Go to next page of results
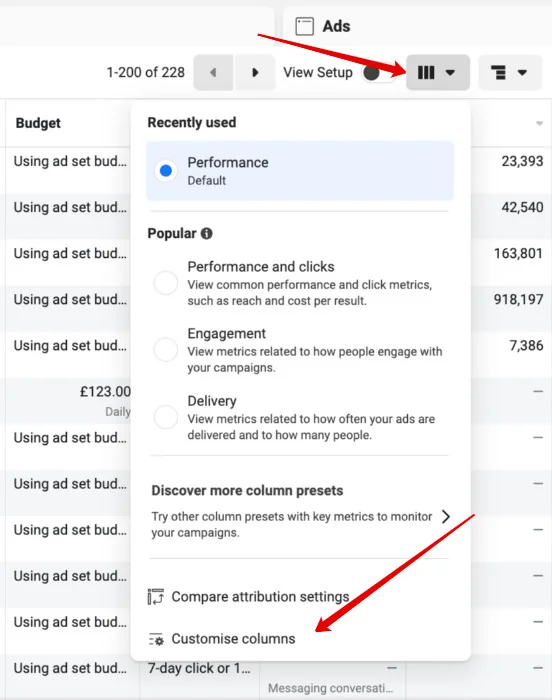The image size is (552, 700). coord(255,72)
